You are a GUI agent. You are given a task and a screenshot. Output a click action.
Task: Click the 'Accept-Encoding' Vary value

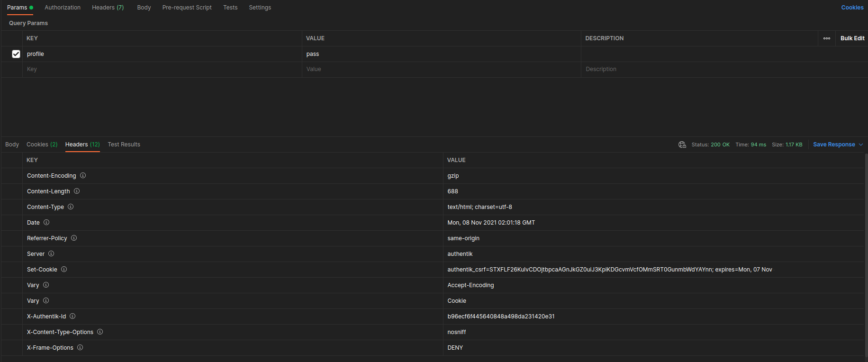click(x=470, y=285)
